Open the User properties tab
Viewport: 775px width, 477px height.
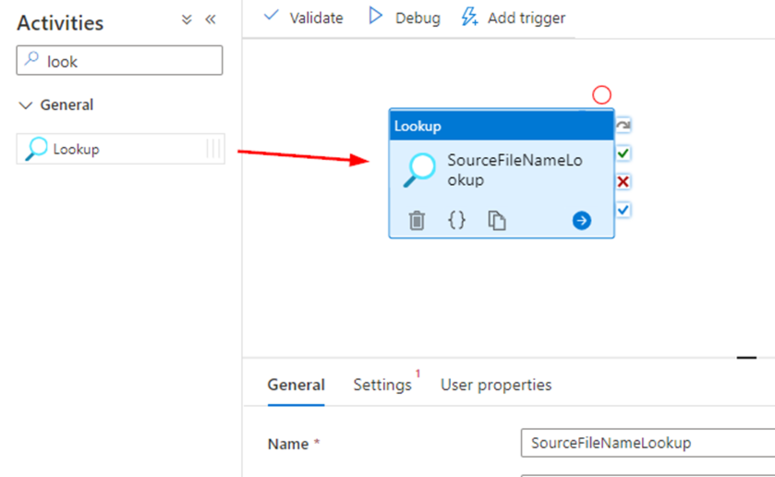pyautogui.click(x=496, y=385)
